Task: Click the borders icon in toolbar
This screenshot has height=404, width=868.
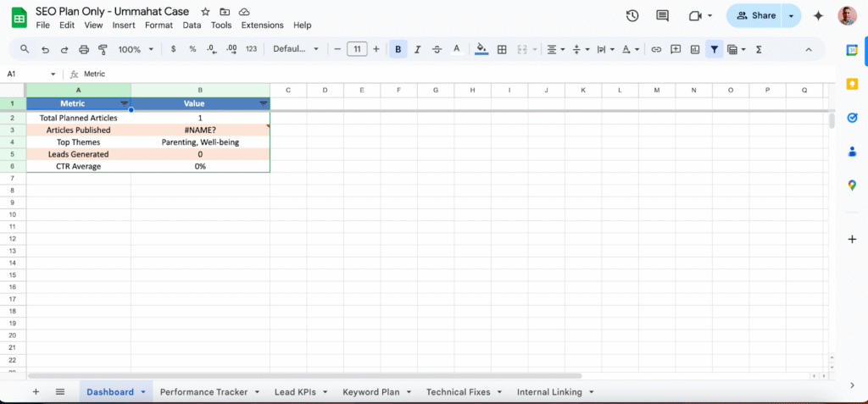Action: coord(502,49)
